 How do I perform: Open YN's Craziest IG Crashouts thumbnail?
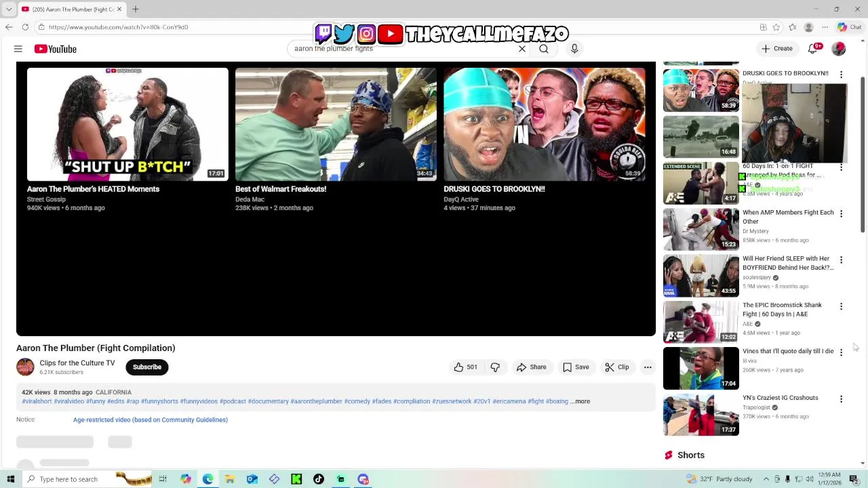coord(701,415)
